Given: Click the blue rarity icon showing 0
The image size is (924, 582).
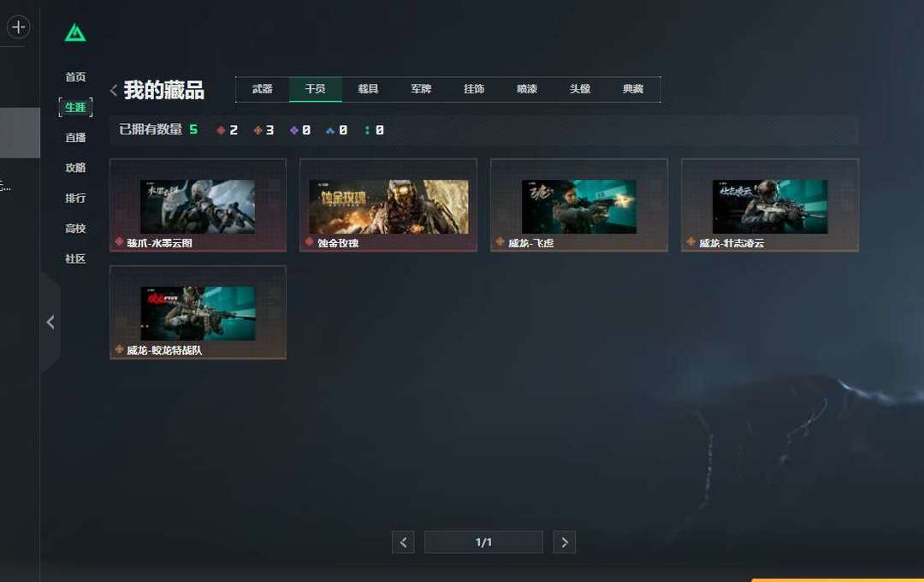Looking at the screenshot, I should tap(330, 130).
